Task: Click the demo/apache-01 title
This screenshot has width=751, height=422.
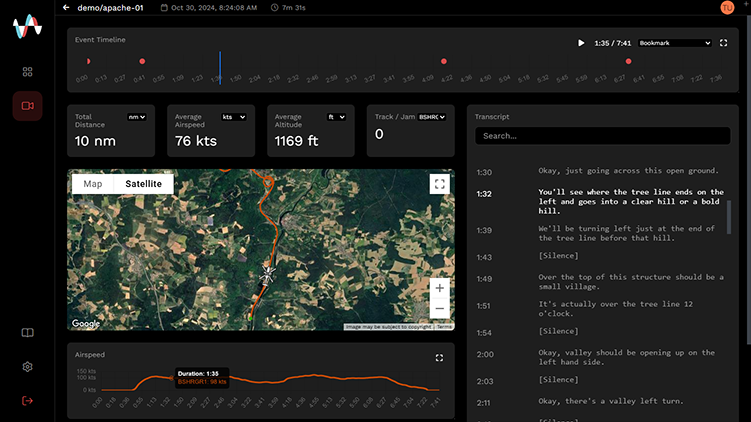Action: point(110,8)
